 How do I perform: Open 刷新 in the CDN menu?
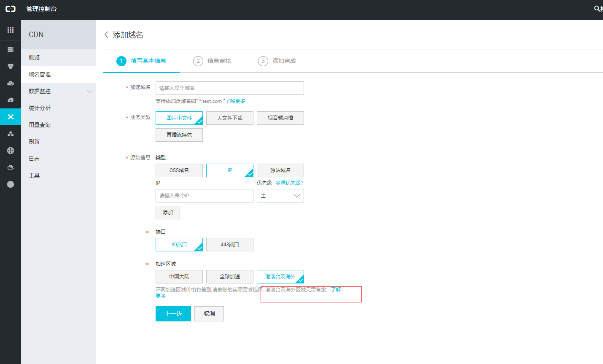pos(59,142)
